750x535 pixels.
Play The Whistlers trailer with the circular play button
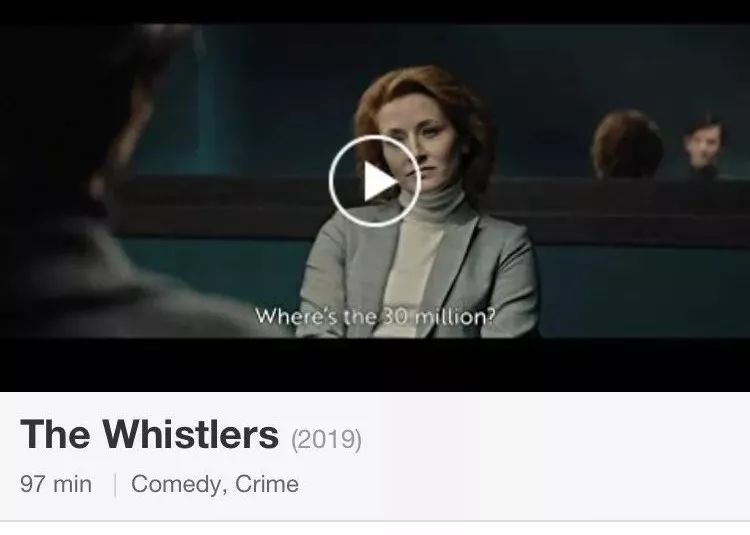point(375,181)
